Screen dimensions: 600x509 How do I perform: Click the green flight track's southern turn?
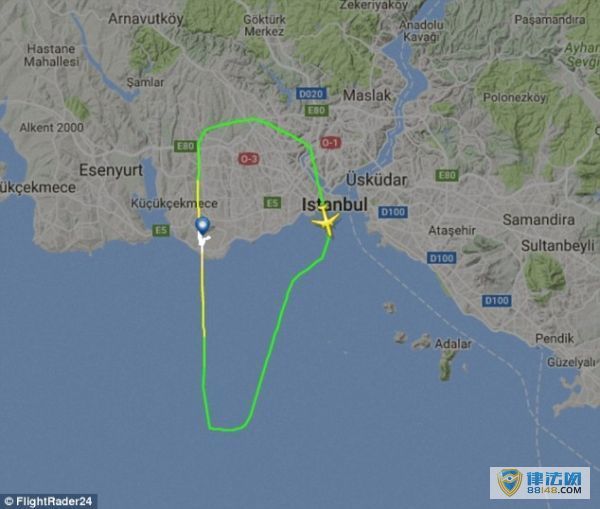[x=228, y=427]
